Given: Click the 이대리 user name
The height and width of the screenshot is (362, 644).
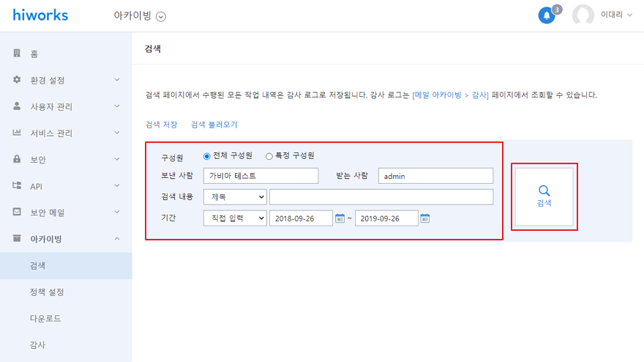Looking at the screenshot, I should tap(612, 15).
